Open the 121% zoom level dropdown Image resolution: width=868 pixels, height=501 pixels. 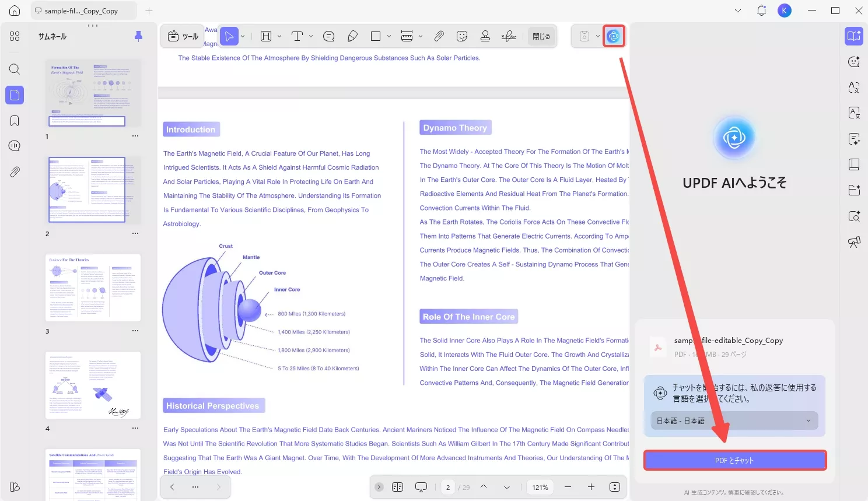540,487
